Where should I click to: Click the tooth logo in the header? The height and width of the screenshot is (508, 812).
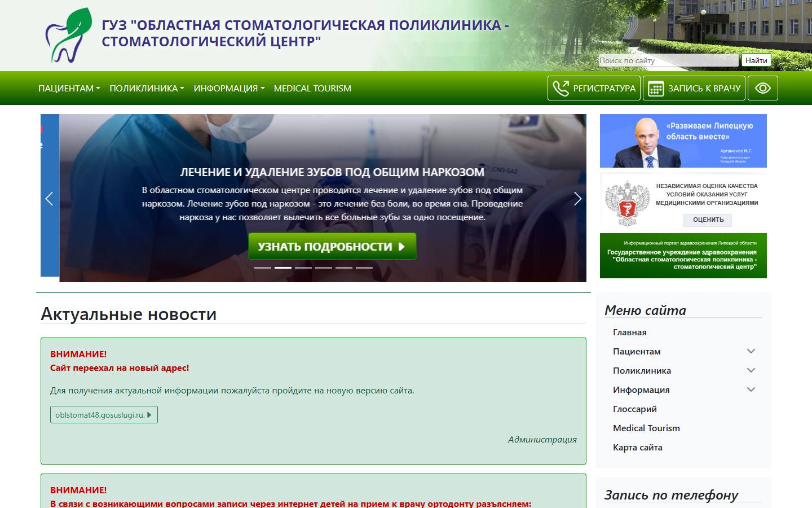pos(68,35)
